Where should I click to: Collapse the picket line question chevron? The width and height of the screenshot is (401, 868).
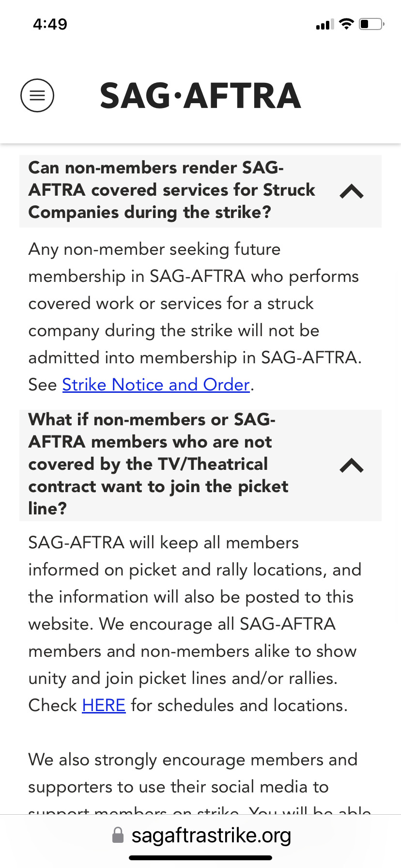[x=352, y=465]
